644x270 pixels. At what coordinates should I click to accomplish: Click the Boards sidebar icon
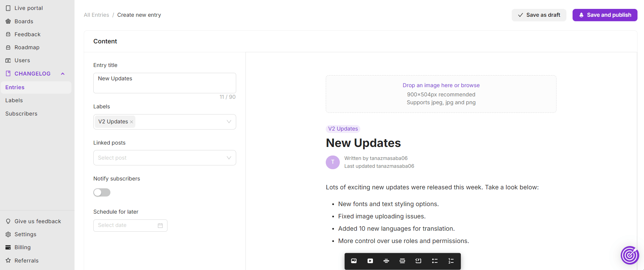pos(8,21)
